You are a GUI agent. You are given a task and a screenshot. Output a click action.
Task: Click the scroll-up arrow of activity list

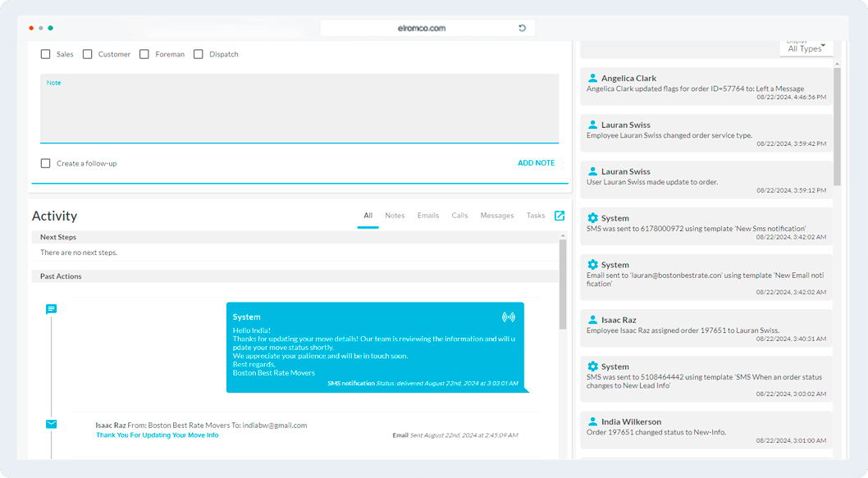[x=563, y=235]
